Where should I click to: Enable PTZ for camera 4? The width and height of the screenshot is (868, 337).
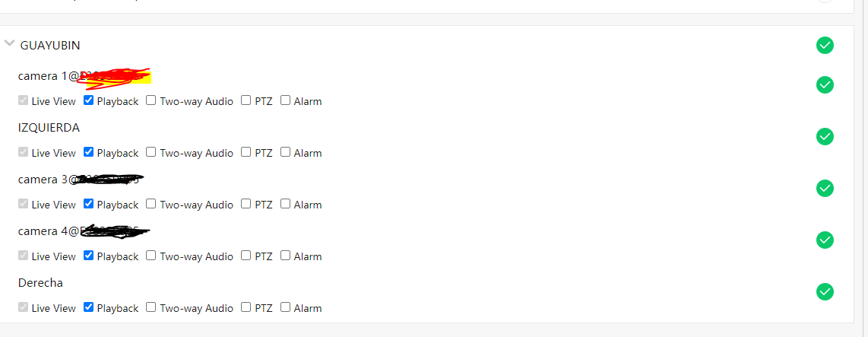(246, 256)
